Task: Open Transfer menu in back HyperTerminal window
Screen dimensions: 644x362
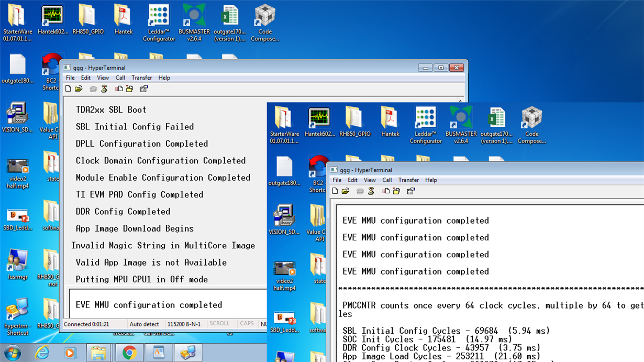Action: pos(142,78)
